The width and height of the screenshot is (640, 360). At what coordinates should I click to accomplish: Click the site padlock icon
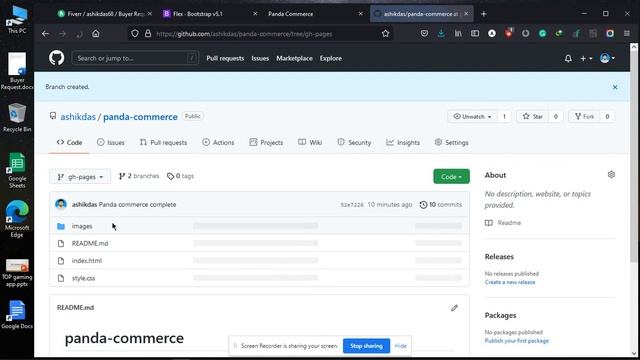pyautogui.click(x=148, y=34)
